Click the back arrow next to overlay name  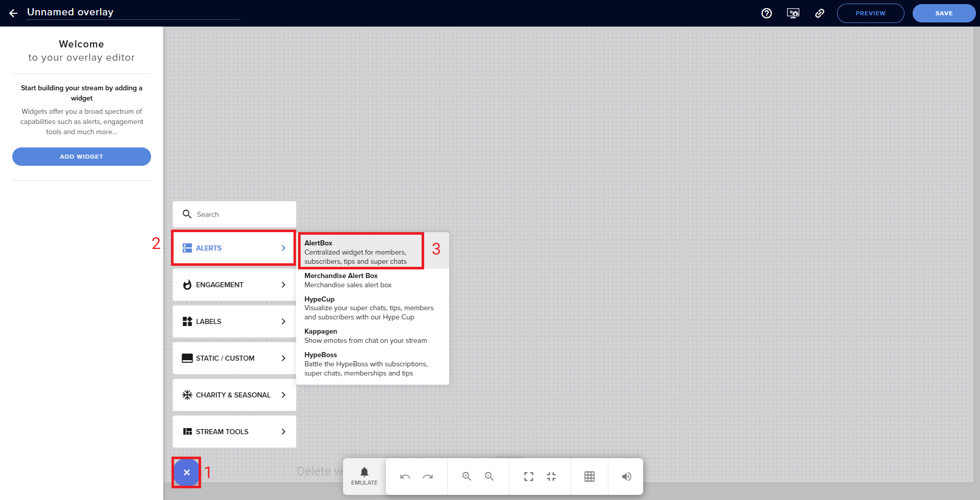click(13, 13)
